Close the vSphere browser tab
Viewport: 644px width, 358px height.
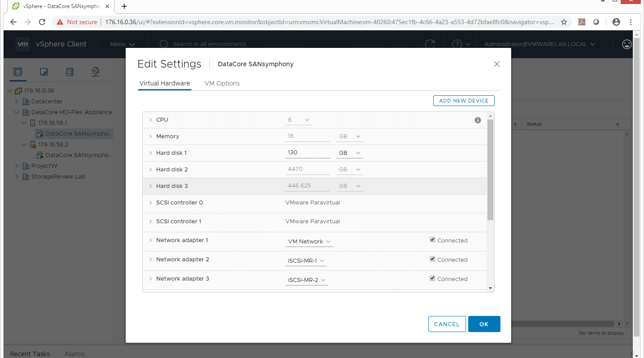tap(107, 6)
